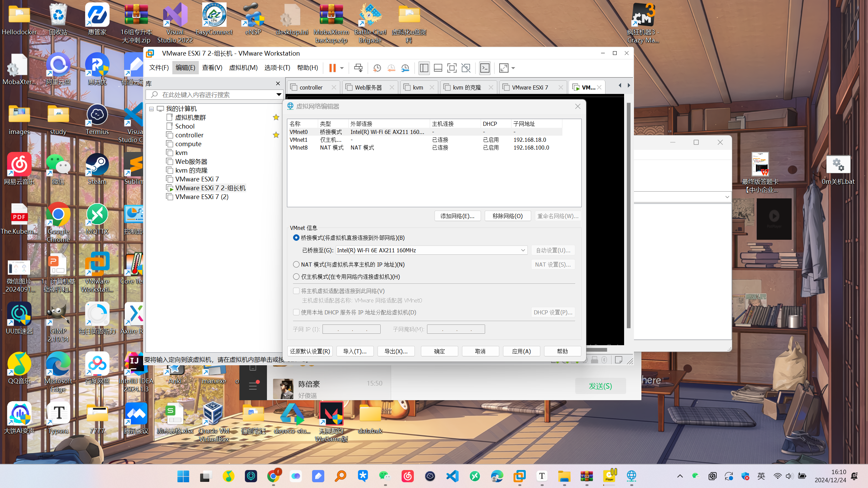
Task: Toggle favorite star for 虚拟机集群
Action: pos(276,117)
